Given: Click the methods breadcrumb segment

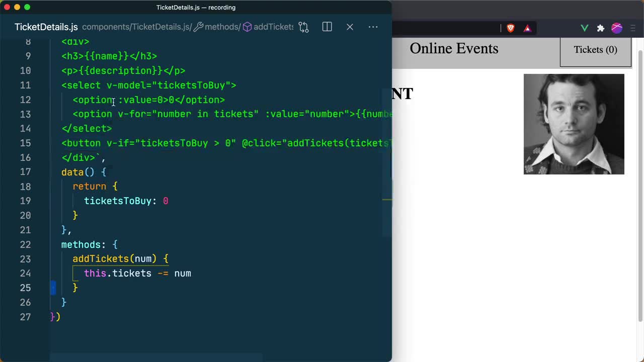Looking at the screenshot, I should [222, 27].
